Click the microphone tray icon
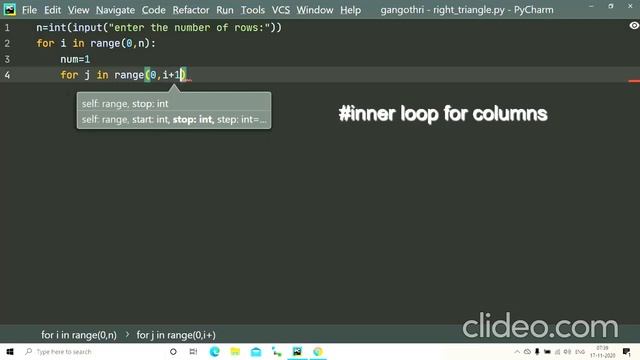Viewport: 640px width, 360px height. 537,351
